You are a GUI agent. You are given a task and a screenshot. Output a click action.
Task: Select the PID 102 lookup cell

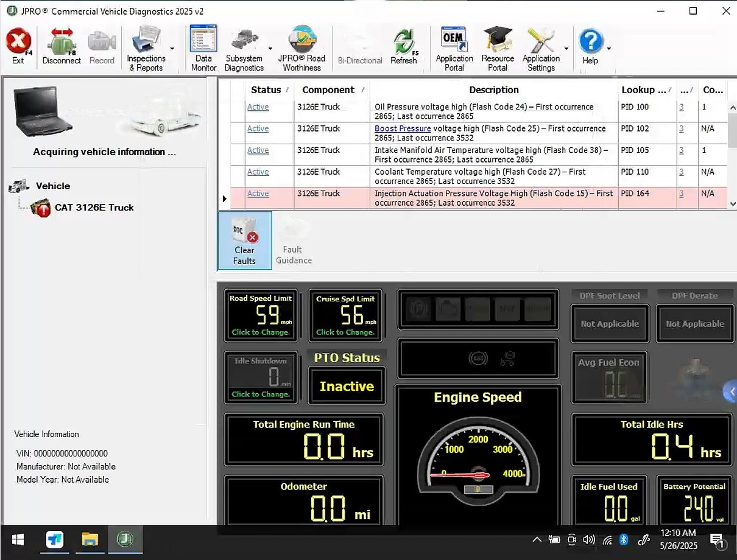[x=647, y=133]
